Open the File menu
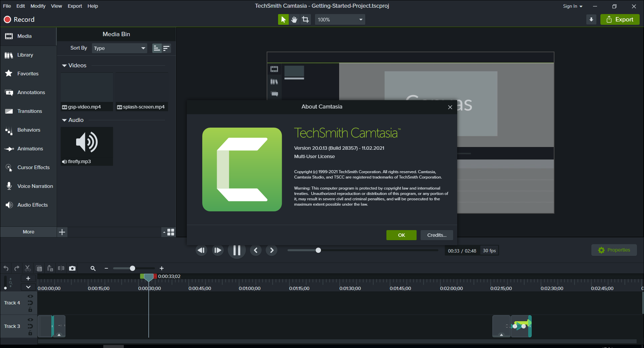 coord(7,6)
